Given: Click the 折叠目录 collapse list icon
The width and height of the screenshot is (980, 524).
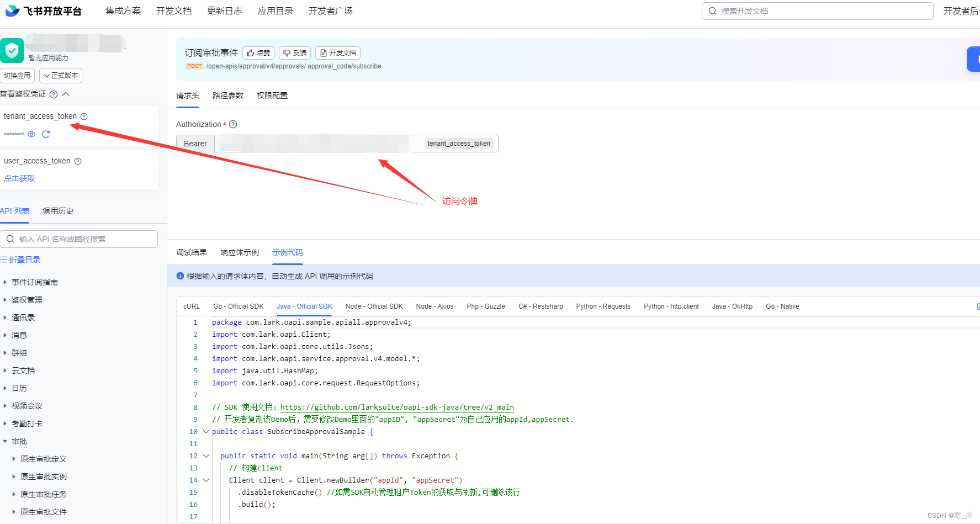Looking at the screenshot, I should tap(3, 260).
